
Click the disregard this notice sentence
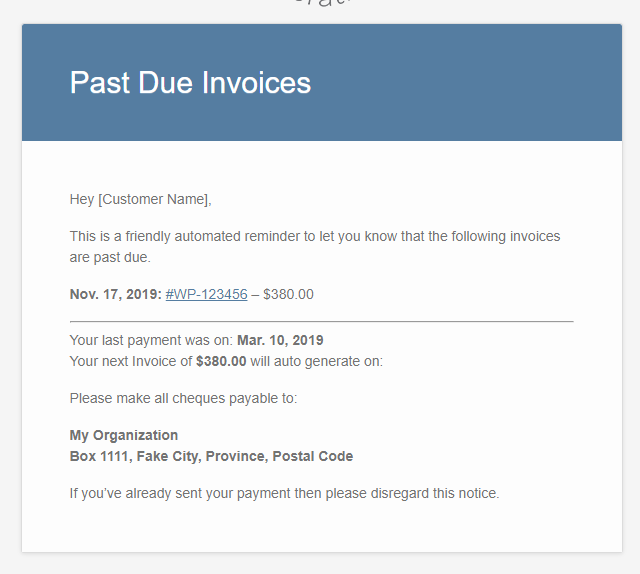tap(284, 493)
